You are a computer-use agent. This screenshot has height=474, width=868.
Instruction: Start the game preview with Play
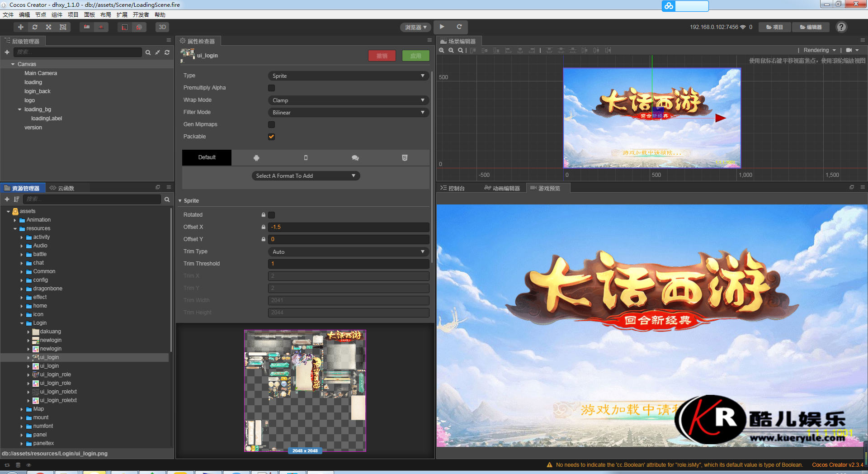442,27
